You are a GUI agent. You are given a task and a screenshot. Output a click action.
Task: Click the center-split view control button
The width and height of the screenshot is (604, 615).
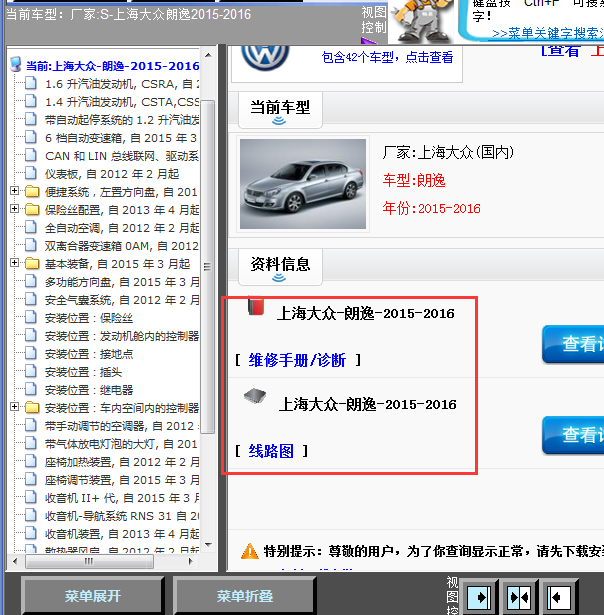518,597
